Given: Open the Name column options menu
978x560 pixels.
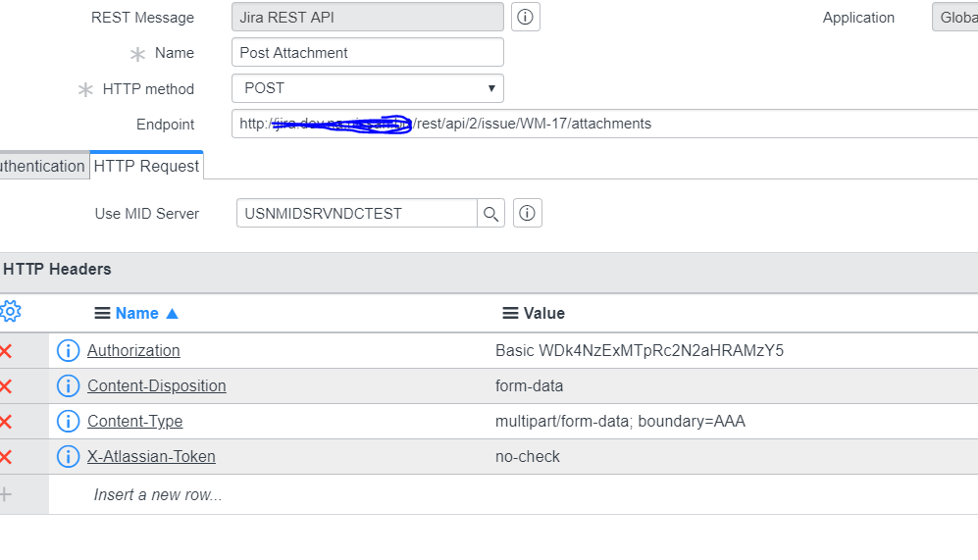Looking at the screenshot, I should pos(102,313).
